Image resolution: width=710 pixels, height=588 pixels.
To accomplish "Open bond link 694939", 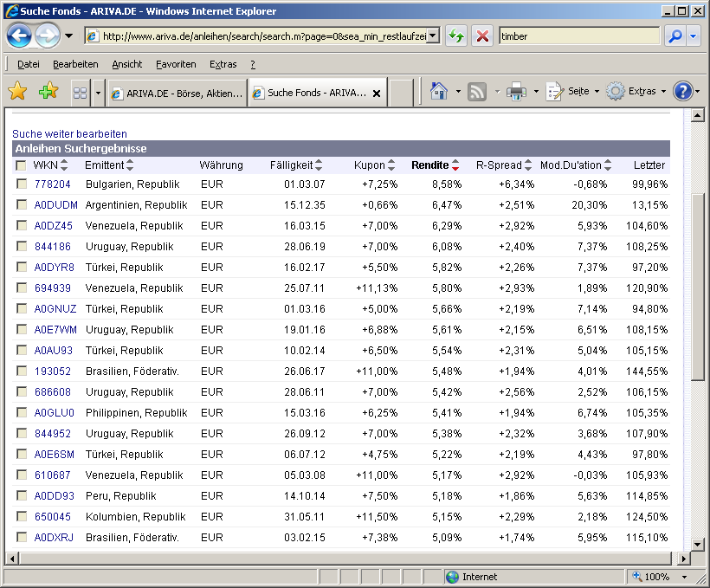I will click(53, 288).
